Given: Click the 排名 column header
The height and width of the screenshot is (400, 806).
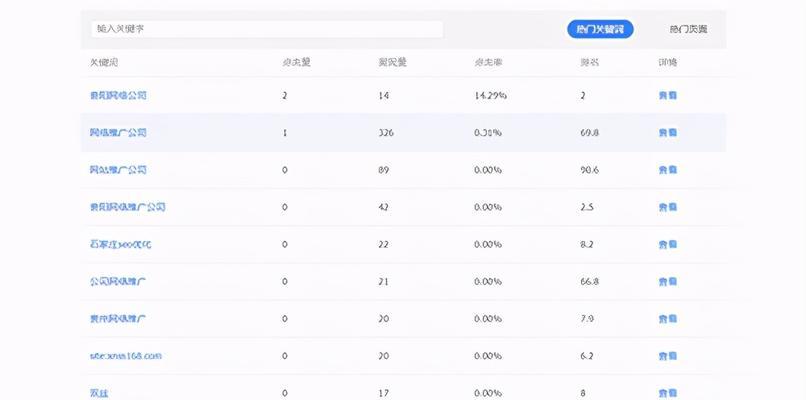Looking at the screenshot, I should [x=589, y=63].
